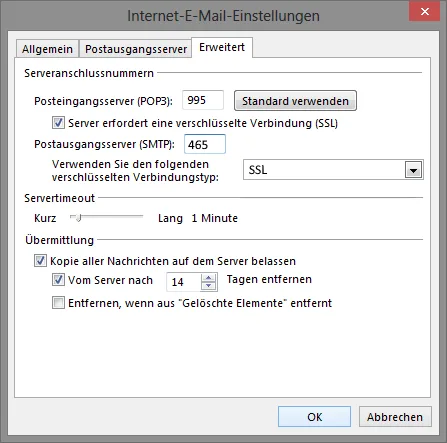The width and height of the screenshot is (447, 443).
Task: Click the SMTP port field showing 465
Action: click(x=205, y=144)
